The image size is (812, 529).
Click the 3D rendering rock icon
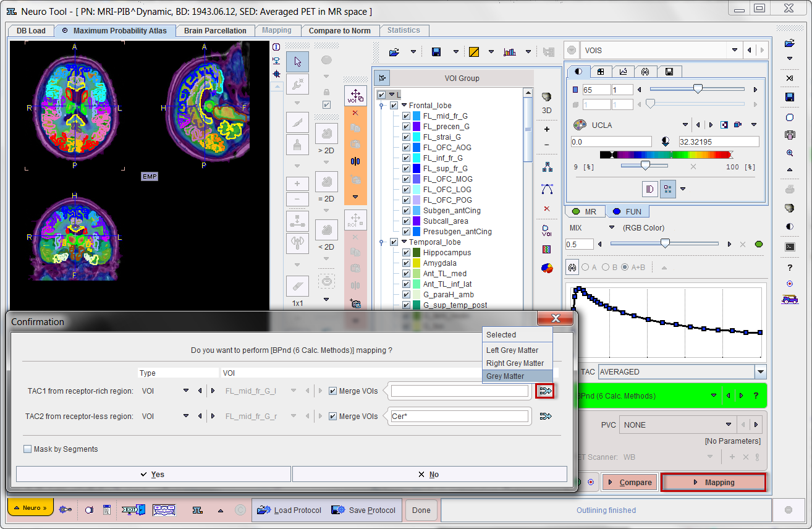[x=546, y=97]
